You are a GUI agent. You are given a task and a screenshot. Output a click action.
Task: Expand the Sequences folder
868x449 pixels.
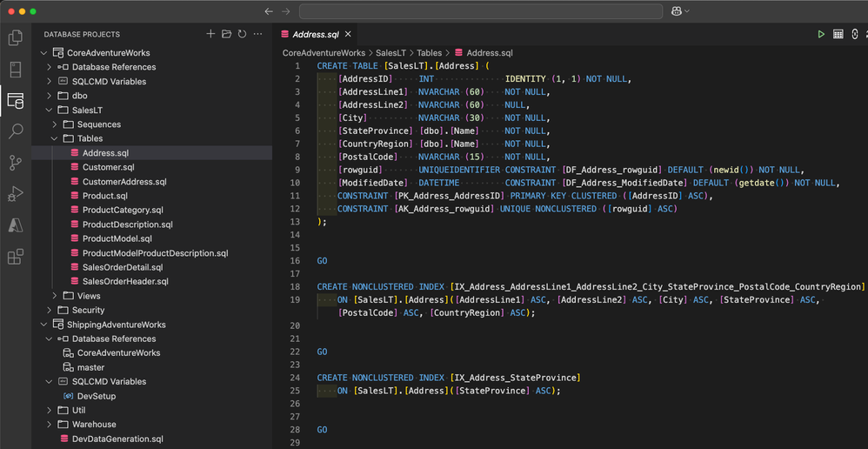click(56, 124)
